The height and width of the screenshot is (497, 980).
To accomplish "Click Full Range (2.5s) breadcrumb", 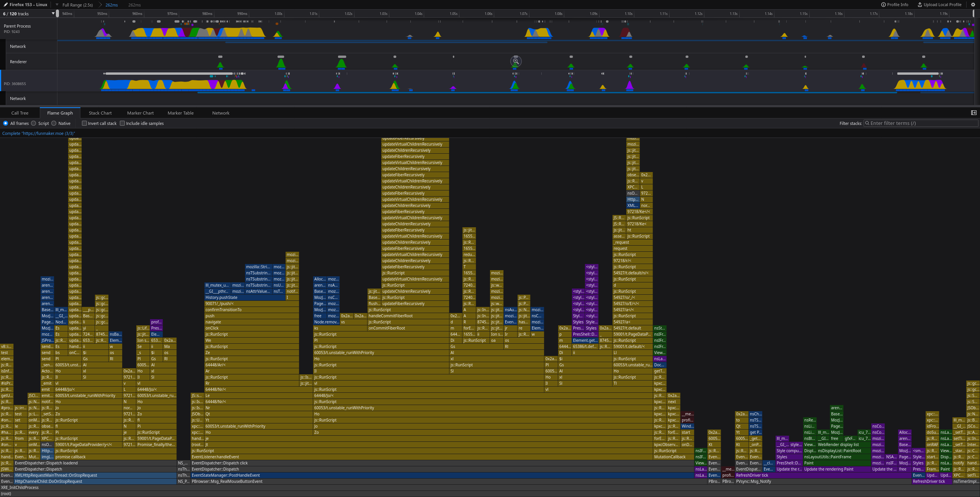I will click(x=78, y=5).
